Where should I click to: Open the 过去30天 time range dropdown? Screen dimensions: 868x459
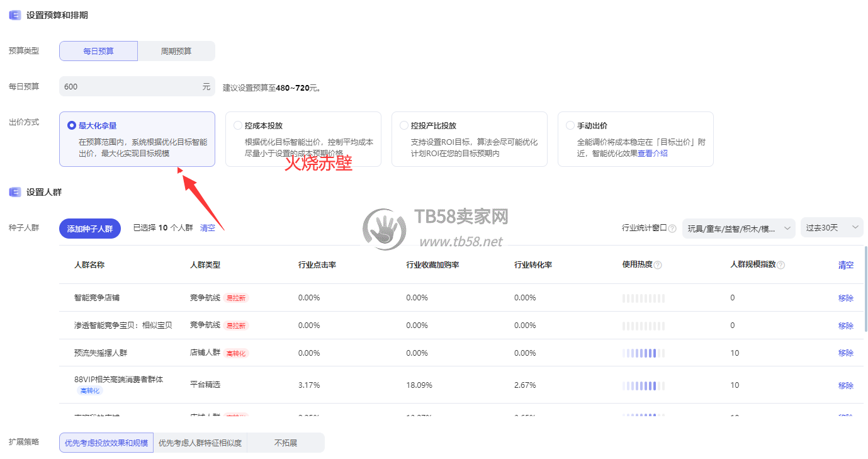click(832, 227)
